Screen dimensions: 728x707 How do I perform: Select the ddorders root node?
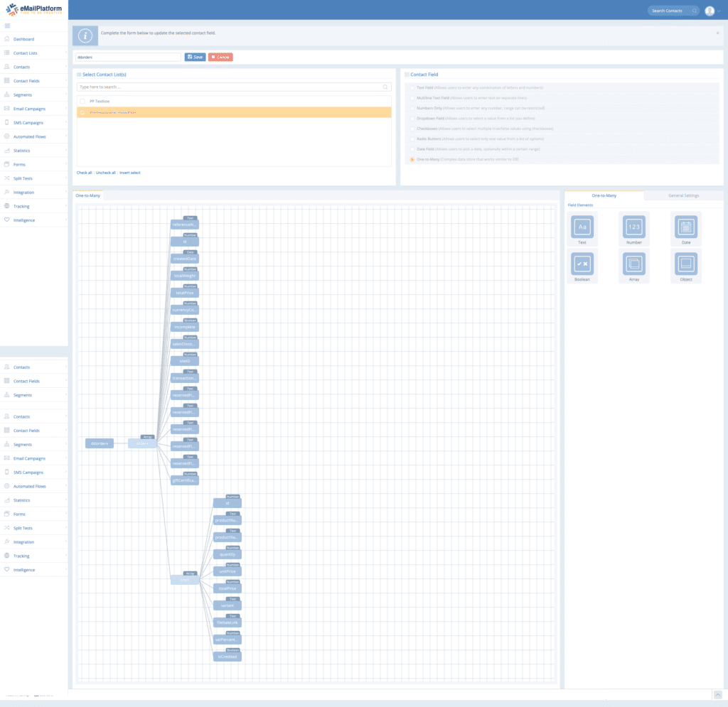[100, 443]
